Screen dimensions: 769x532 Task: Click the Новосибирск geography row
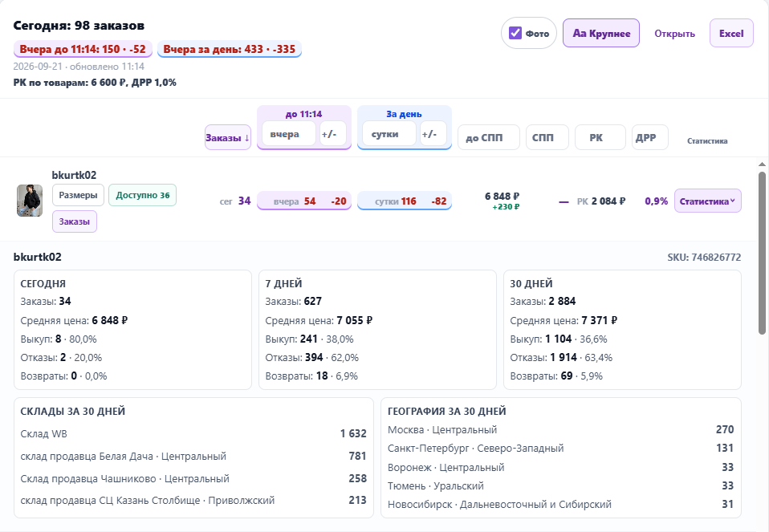560,505
